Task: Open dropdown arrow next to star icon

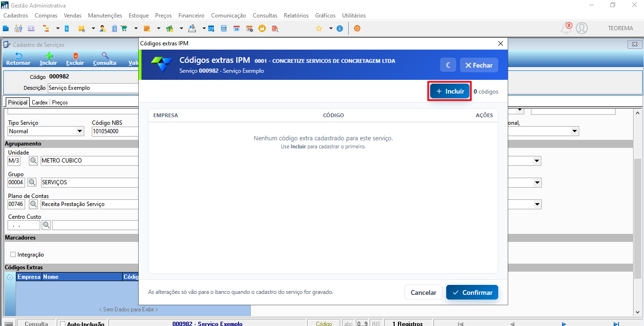Action: (x=331, y=28)
